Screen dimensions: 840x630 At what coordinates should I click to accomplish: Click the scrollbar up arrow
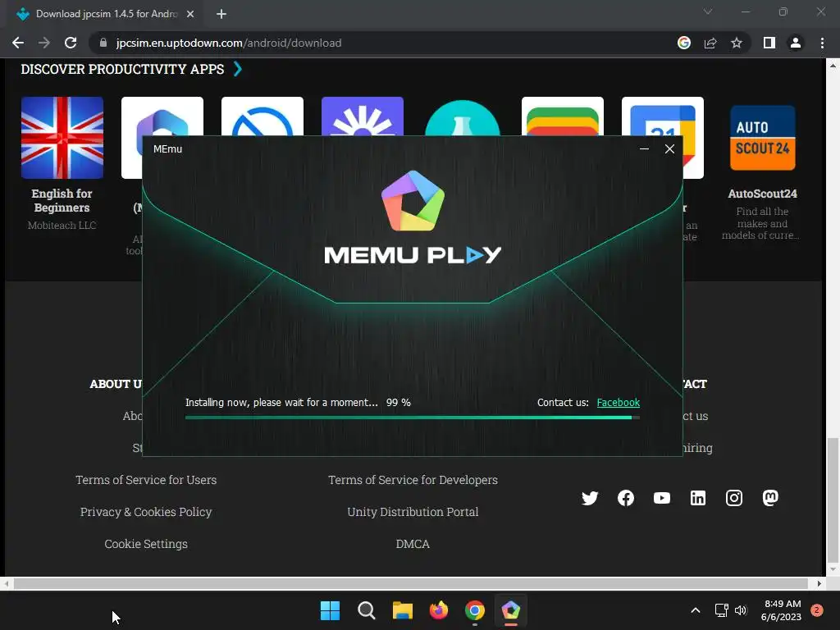point(832,66)
